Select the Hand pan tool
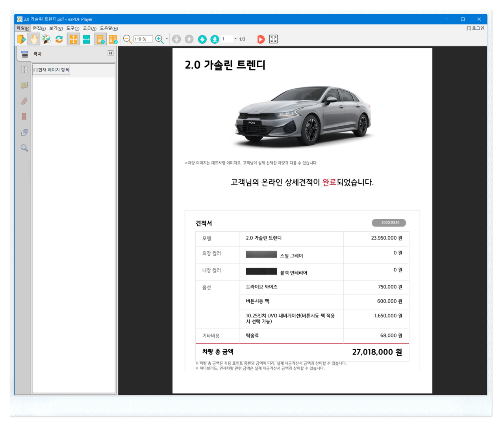Image resolution: width=504 pixels, height=428 pixels. click(x=34, y=39)
